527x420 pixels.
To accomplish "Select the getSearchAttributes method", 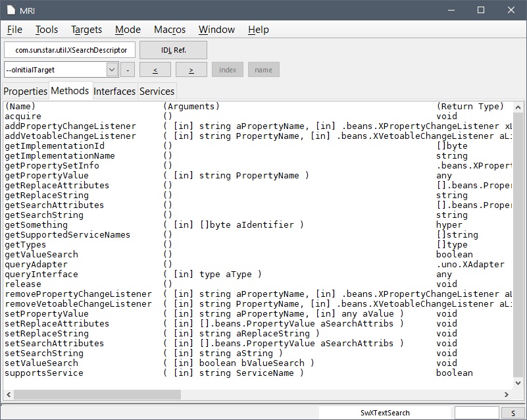I will [55, 205].
